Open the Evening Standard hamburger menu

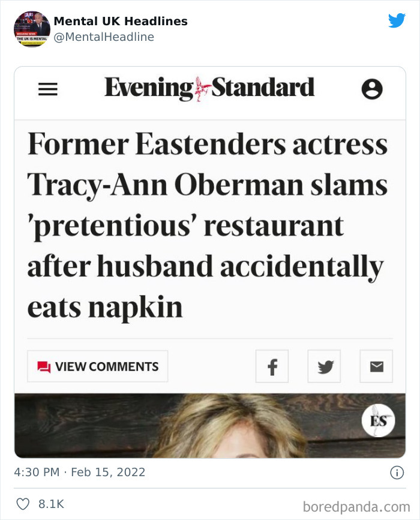[x=48, y=89]
